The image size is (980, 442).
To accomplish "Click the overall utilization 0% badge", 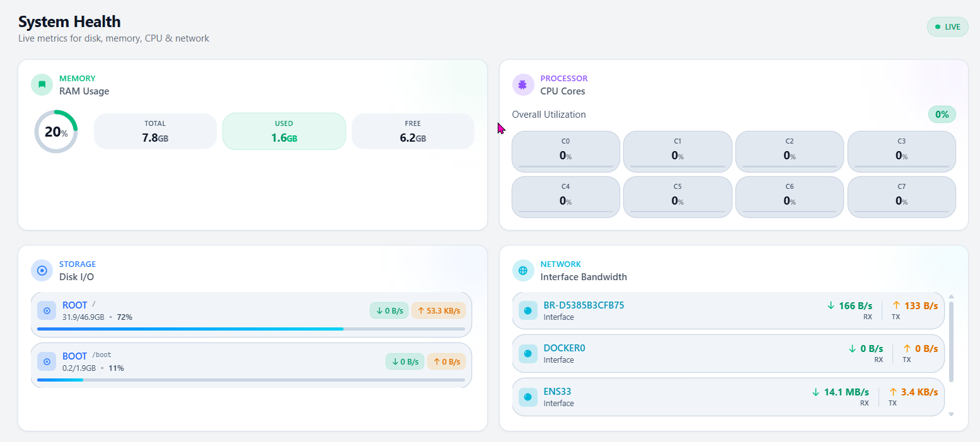I will pos(942,114).
